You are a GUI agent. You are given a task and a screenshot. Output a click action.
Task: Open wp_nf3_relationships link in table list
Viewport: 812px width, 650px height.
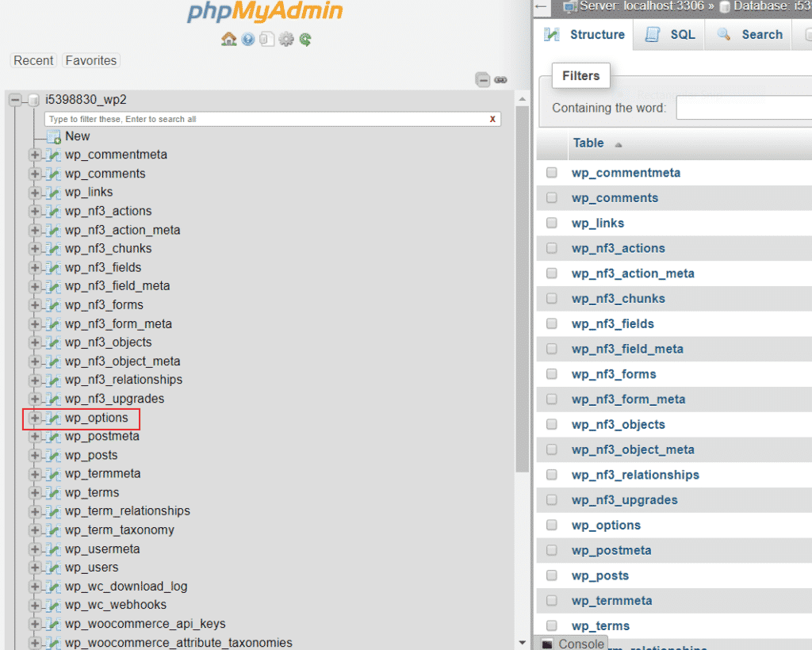click(x=635, y=475)
